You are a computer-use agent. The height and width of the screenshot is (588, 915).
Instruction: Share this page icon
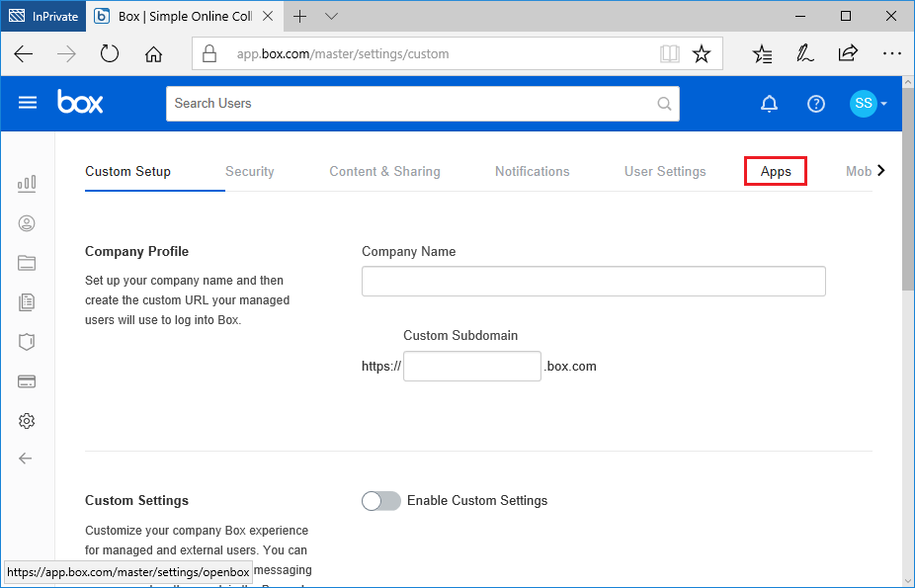(x=848, y=53)
